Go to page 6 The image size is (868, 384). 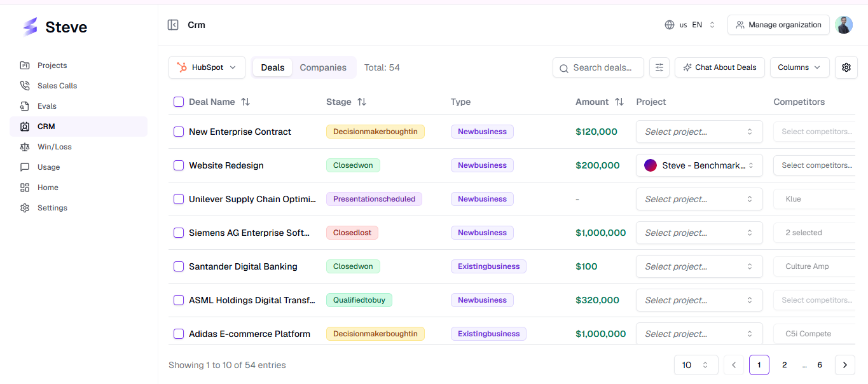click(x=820, y=365)
